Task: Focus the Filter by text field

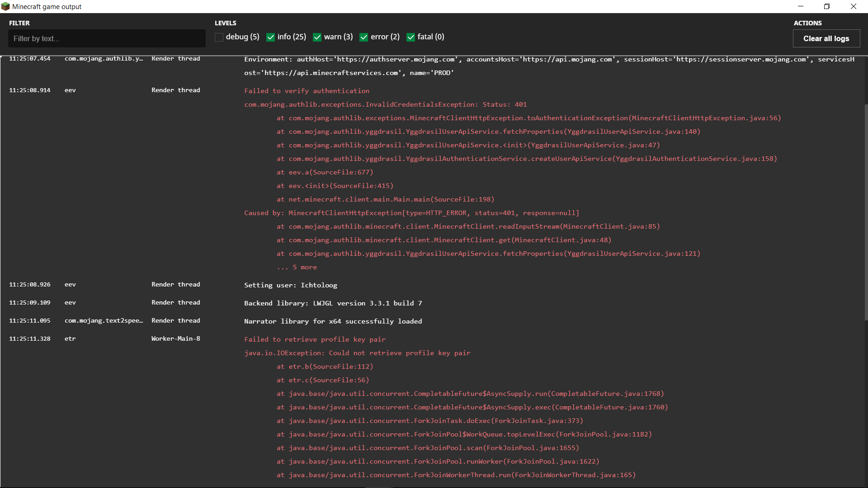Action: [x=107, y=39]
